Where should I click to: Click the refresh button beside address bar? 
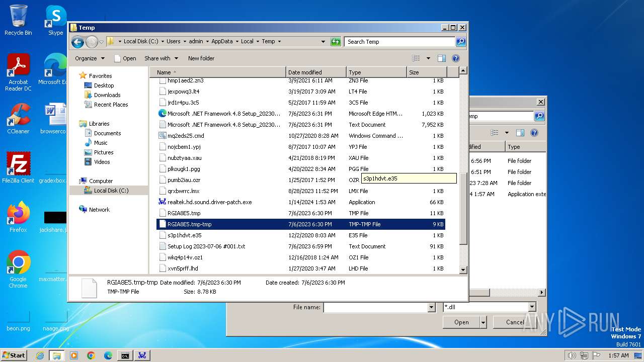click(336, 42)
